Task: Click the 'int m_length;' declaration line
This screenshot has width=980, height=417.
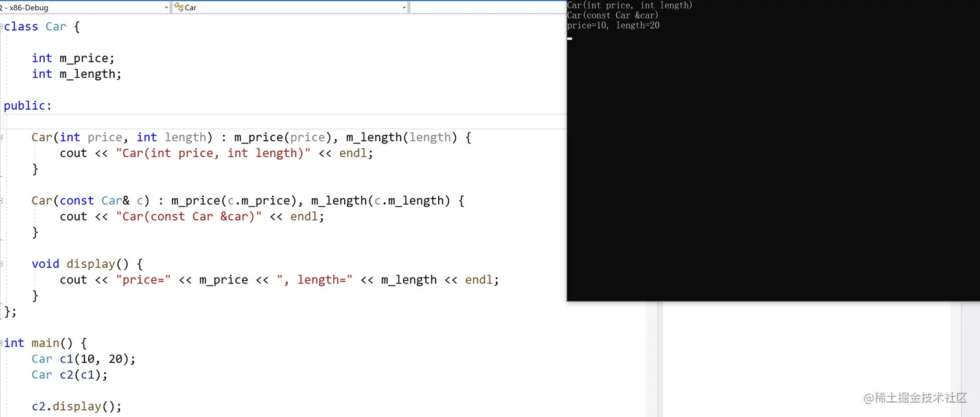Action: click(x=76, y=74)
